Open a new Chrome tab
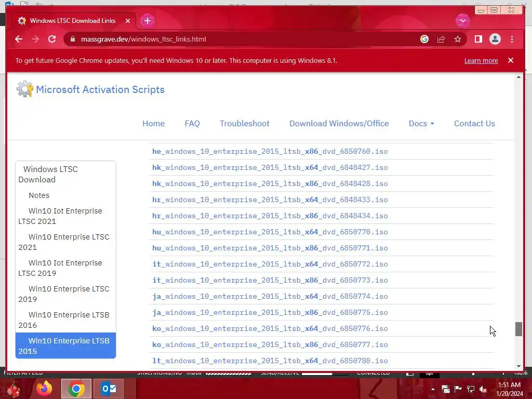 147,21
